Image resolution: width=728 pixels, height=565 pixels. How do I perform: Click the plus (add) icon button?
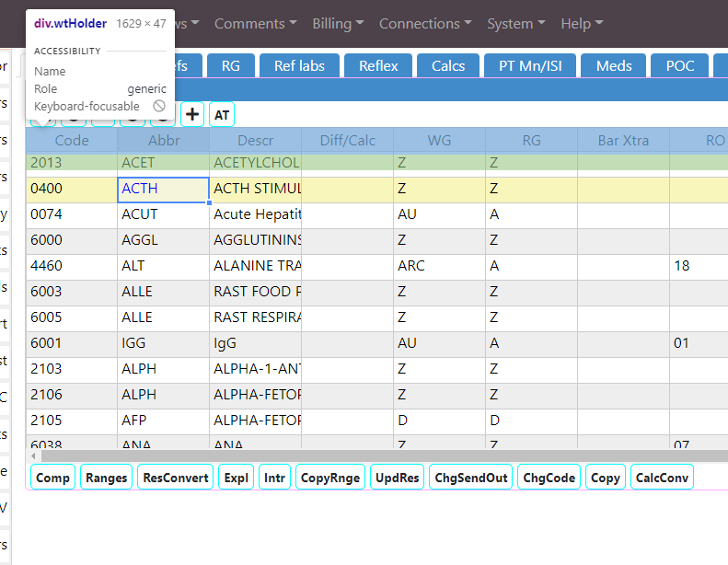coord(192,115)
